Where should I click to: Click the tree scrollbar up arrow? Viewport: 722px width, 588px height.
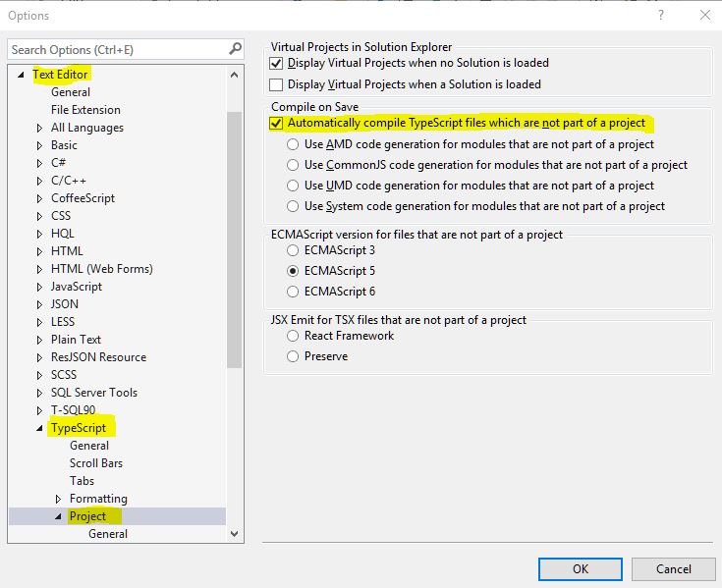point(235,75)
